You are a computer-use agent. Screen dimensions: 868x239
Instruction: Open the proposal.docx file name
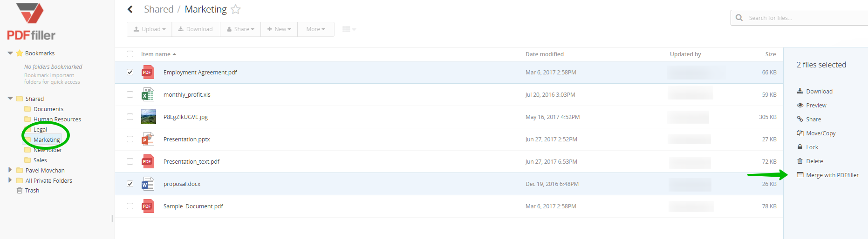point(182,184)
